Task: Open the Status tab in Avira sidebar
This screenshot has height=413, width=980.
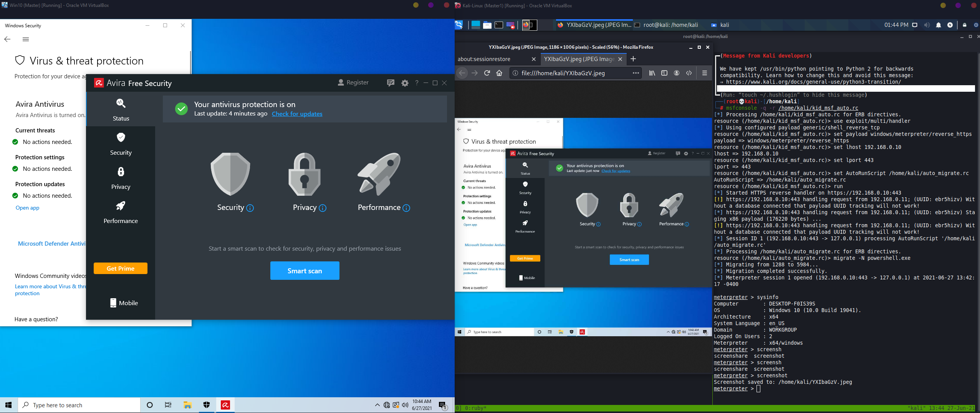Action: (121, 110)
